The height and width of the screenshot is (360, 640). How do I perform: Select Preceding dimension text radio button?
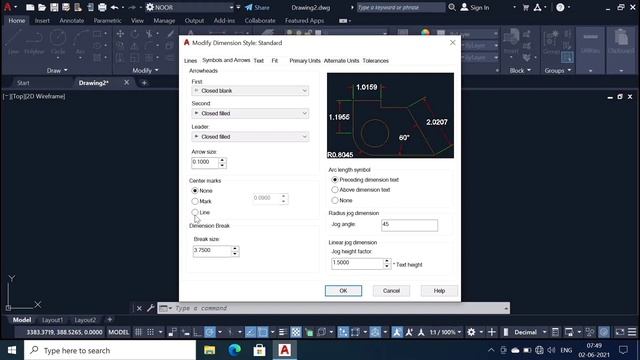pyautogui.click(x=335, y=180)
